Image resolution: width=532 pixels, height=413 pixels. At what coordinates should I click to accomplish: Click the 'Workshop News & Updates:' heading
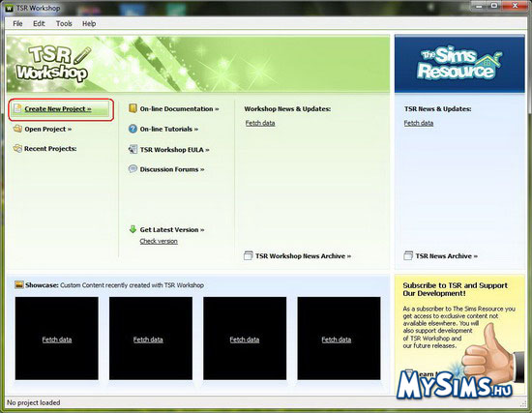point(287,109)
